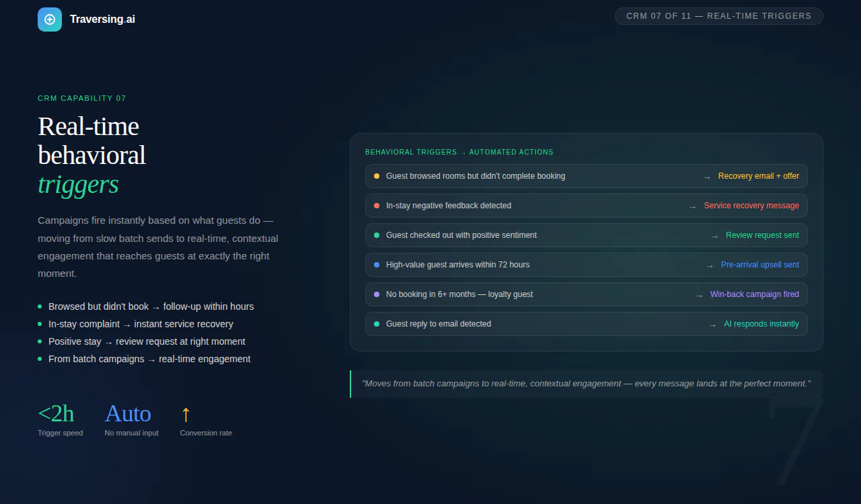Click the paragraph starting 'Campaigns fire instantly'

159,247
